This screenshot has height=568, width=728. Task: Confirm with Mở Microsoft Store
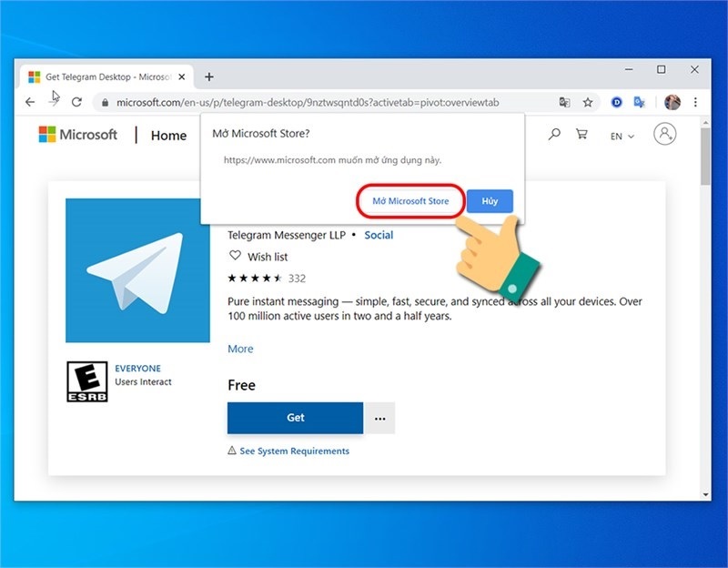tap(409, 201)
